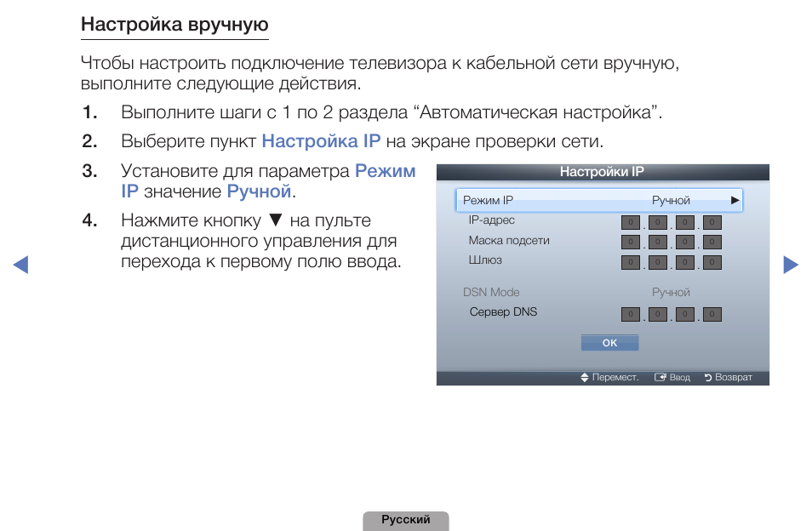Go to the previous manual page arrow
The height and width of the screenshot is (531, 812).
pyautogui.click(x=21, y=265)
